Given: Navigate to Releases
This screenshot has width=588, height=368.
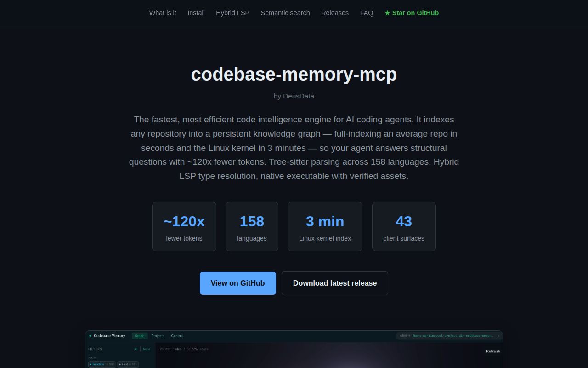Looking at the screenshot, I should 335,13.
